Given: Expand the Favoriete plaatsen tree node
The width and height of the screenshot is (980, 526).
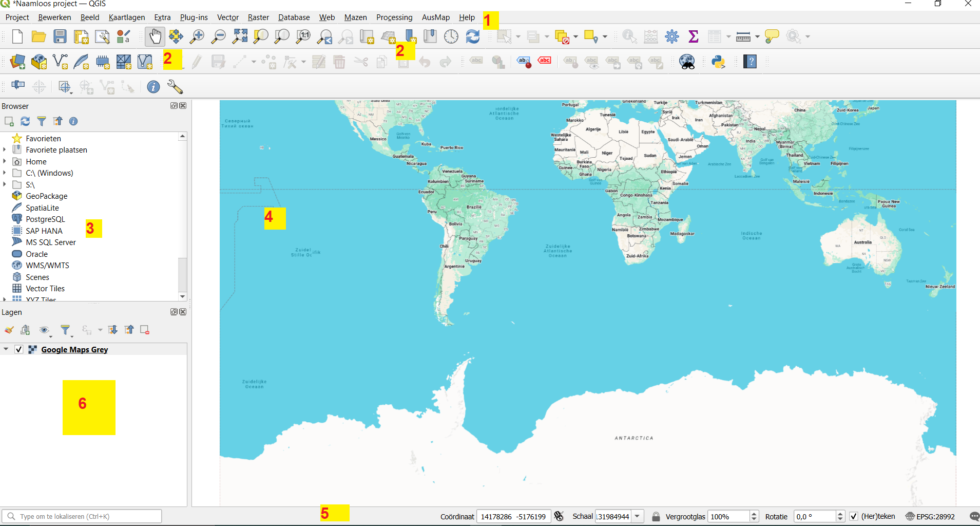Looking at the screenshot, I should 5,150.
